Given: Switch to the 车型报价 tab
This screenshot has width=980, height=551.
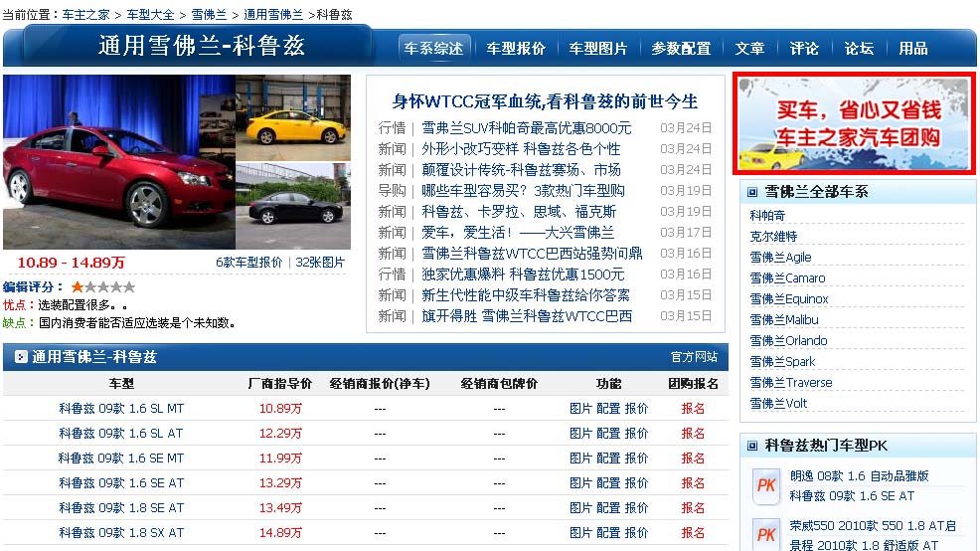Looking at the screenshot, I should pyautogui.click(x=516, y=48).
